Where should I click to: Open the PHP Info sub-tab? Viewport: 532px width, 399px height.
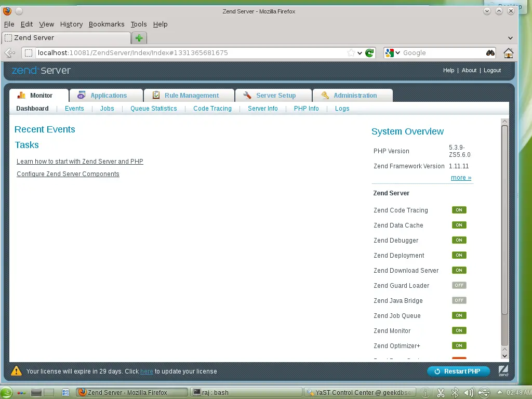point(307,109)
